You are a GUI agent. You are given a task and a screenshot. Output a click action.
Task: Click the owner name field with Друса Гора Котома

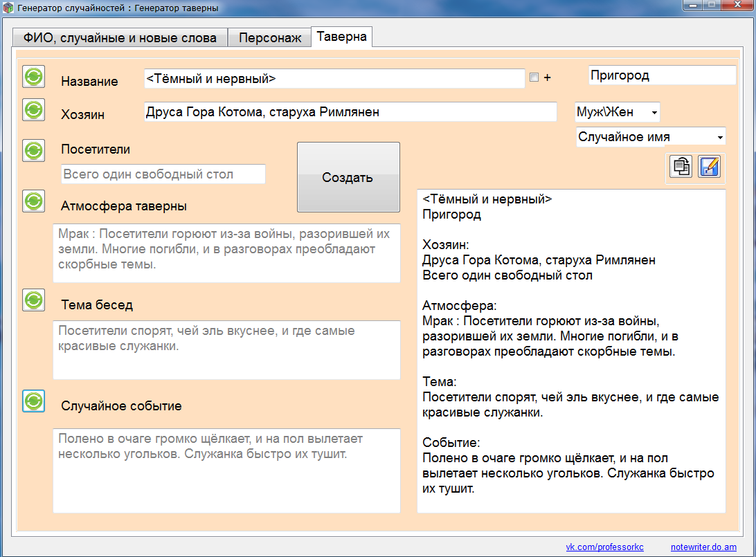click(x=350, y=112)
